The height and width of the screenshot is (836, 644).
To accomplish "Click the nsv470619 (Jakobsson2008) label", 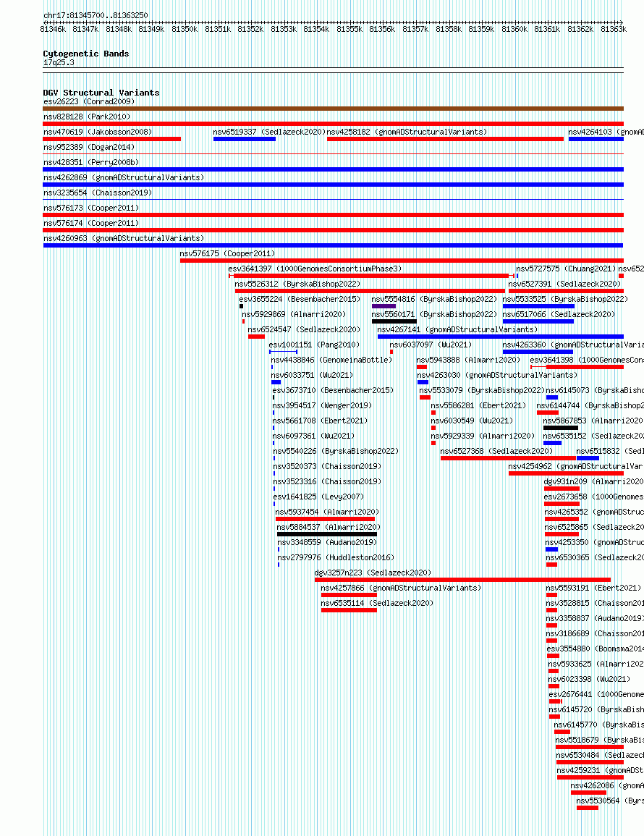I will (x=98, y=132).
